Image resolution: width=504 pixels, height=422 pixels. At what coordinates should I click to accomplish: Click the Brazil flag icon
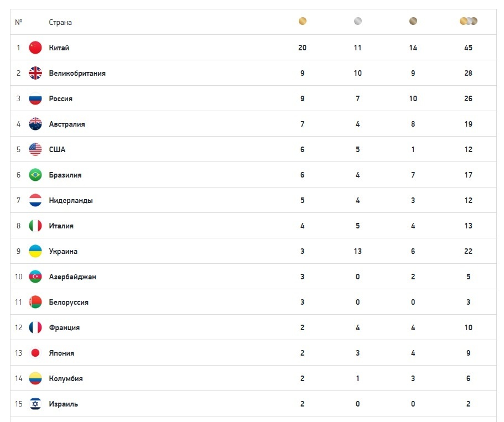click(35, 175)
